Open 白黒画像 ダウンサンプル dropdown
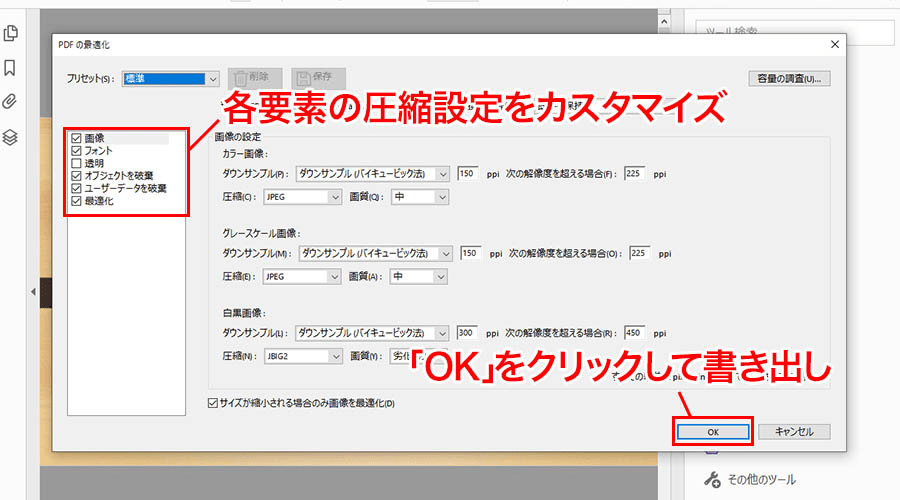 (372, 333)
